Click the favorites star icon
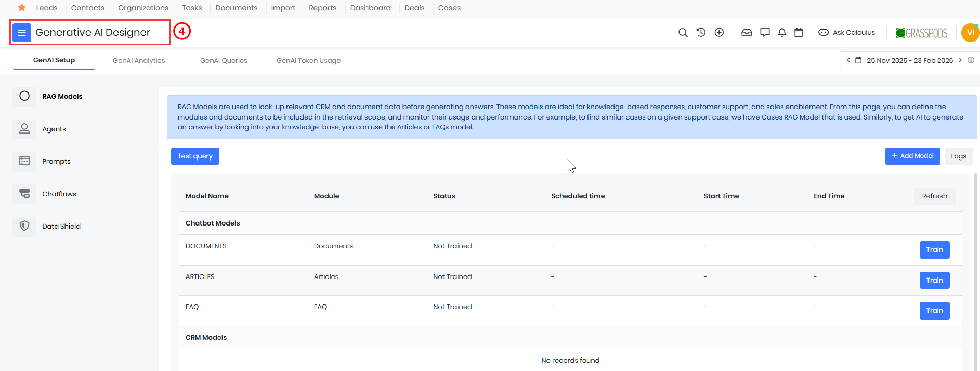 [22, 8]
